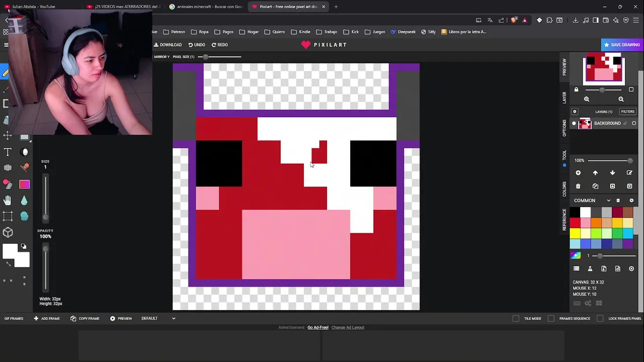This screenshot has height=362, width=644.
Task: Select the smudge tool
Action: (25, 217)
